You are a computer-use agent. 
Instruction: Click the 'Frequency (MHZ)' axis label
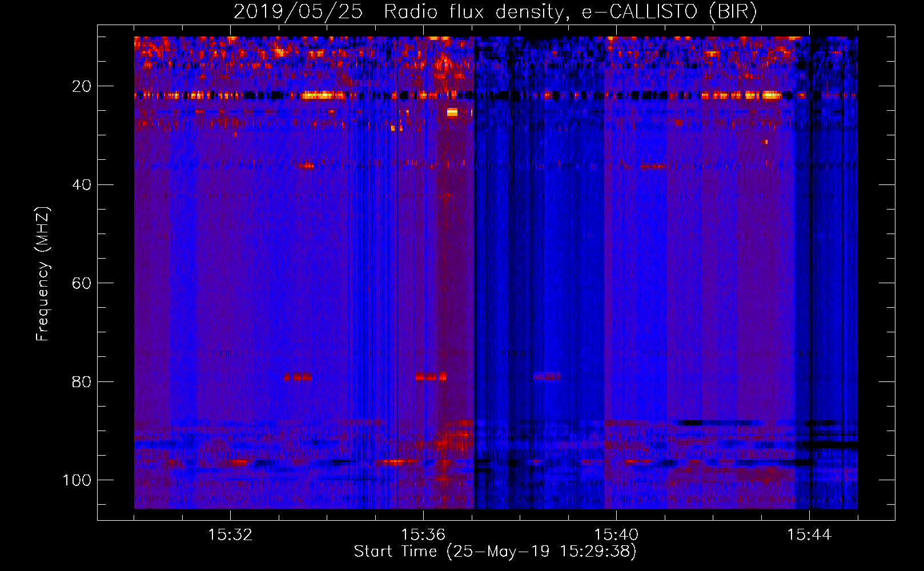43,274
